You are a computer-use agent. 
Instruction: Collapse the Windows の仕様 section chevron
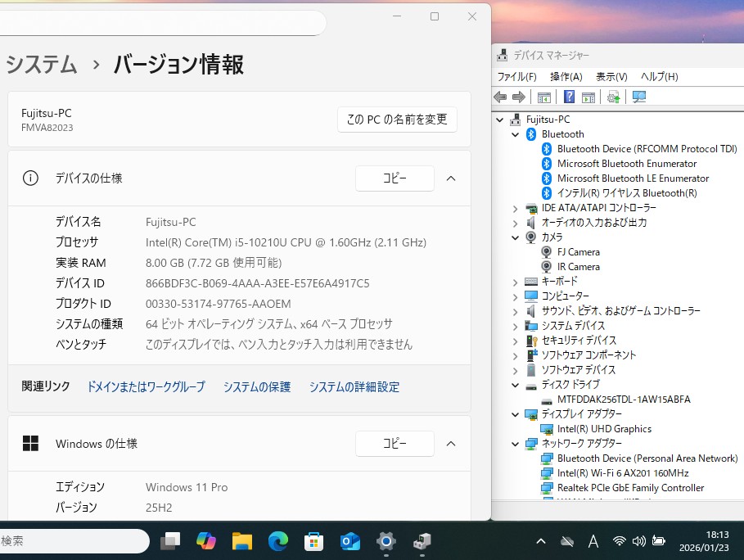coord(450,444)
